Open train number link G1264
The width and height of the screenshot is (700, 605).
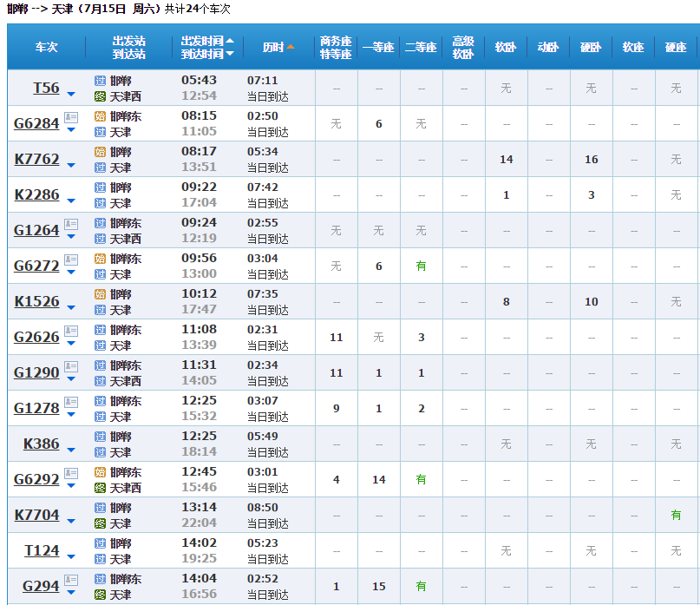[x=36, y=230]
